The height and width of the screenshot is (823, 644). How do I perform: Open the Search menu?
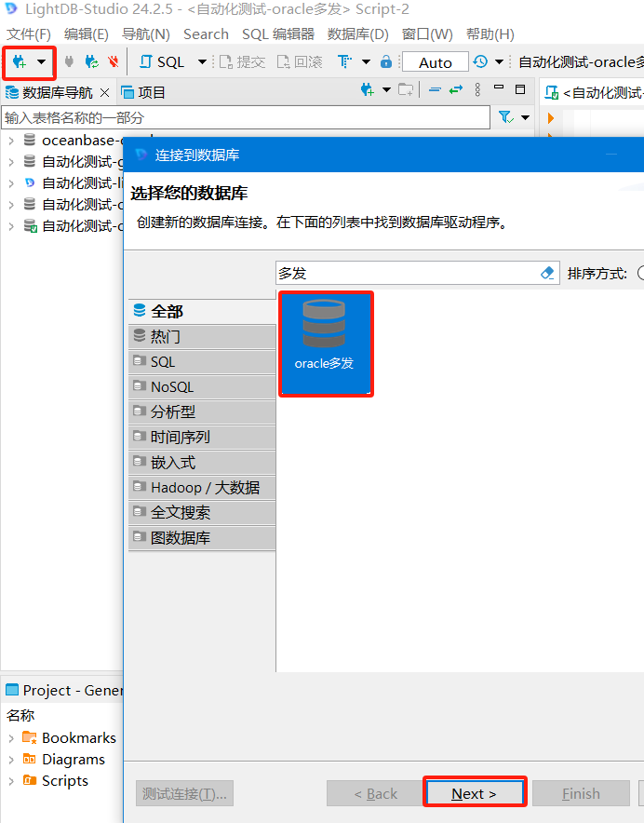[x=206, y=34]
